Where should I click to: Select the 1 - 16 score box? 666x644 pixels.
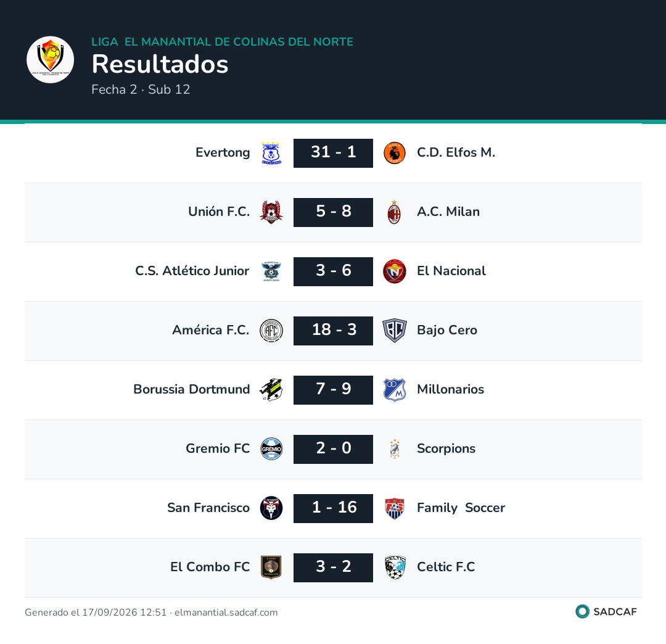coord(333,508)
